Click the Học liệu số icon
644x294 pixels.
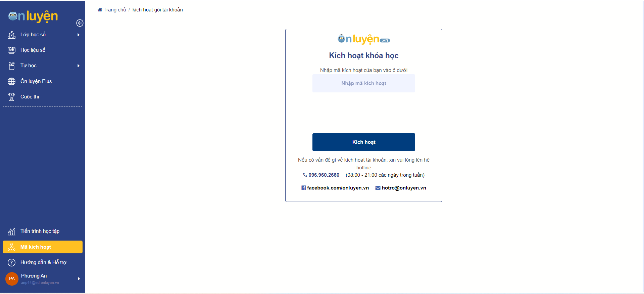pos(11,50)
